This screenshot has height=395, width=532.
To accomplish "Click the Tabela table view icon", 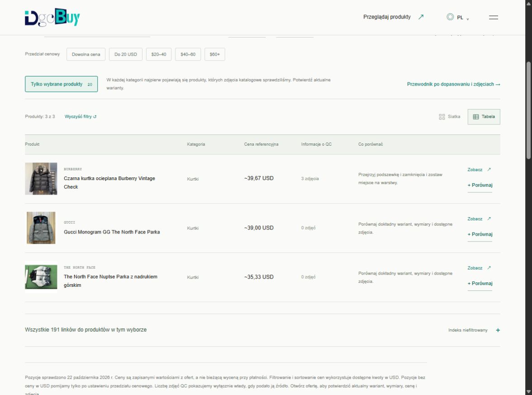I will [476, 117].
